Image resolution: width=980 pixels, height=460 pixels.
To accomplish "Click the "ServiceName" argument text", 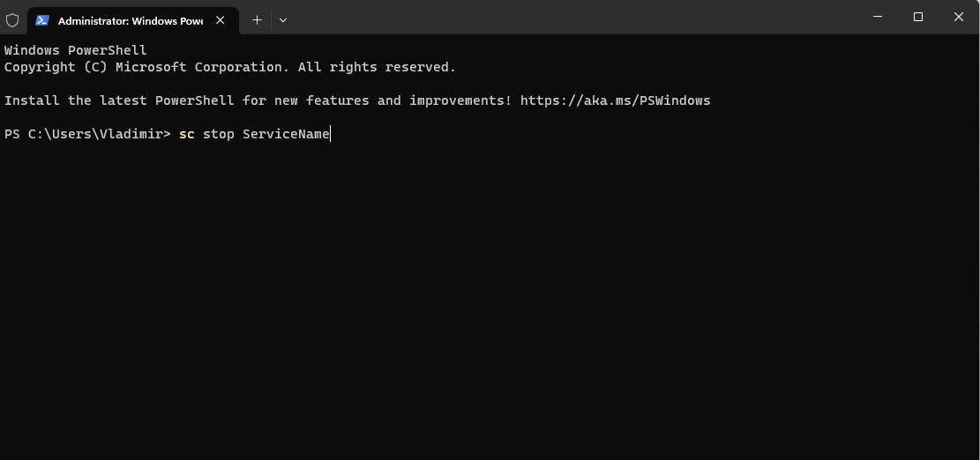I will (x=286, y=134).
